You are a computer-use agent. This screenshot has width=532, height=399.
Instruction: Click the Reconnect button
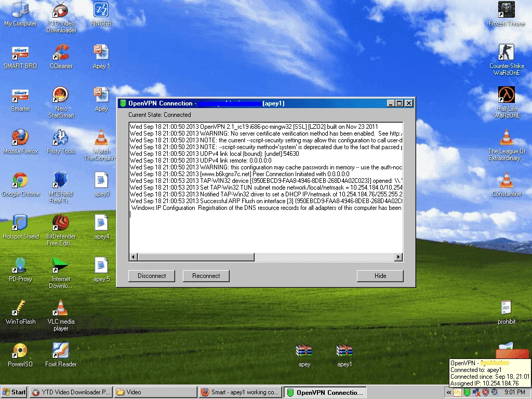point(206,276)
